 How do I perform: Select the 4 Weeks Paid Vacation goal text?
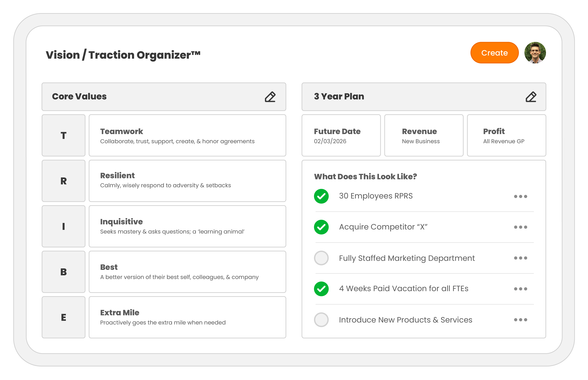404,288
